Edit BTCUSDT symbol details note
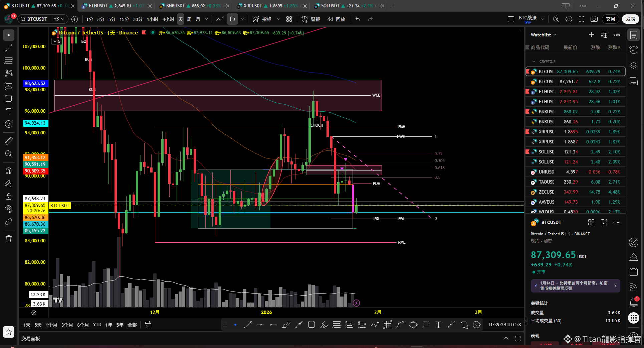The image size is (644, 348). 604,222
